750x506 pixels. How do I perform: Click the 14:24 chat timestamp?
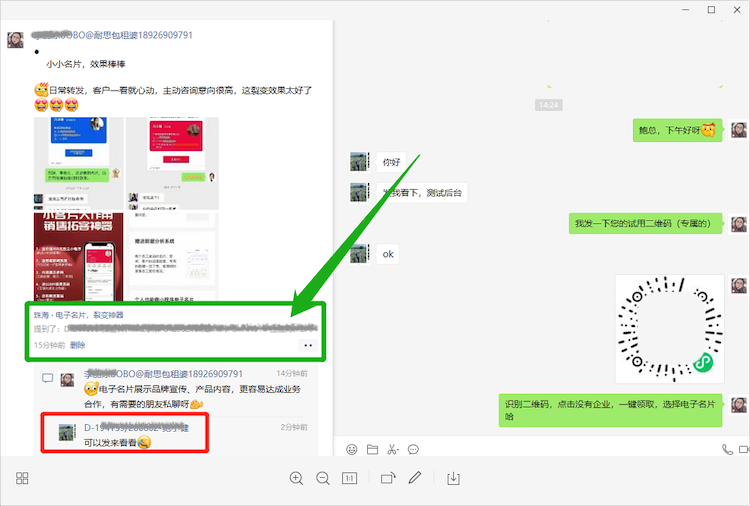(x=549, y=105)
